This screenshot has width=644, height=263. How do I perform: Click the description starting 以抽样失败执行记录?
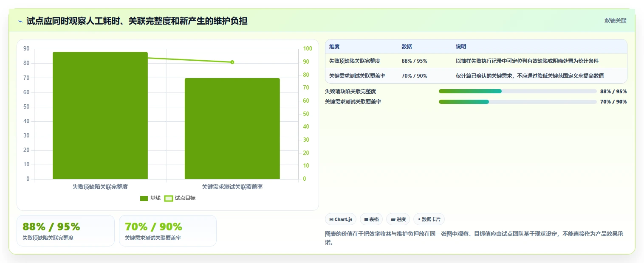(527, 61)
